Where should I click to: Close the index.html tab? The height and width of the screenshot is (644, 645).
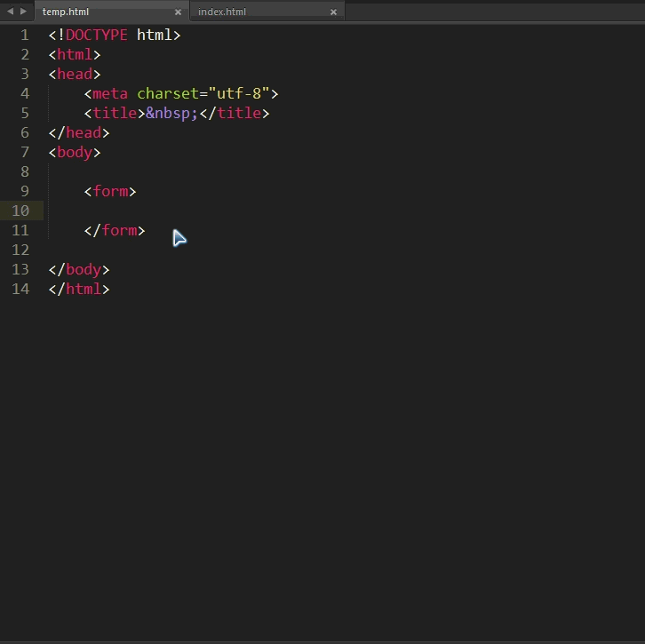[x=333, y=12]
